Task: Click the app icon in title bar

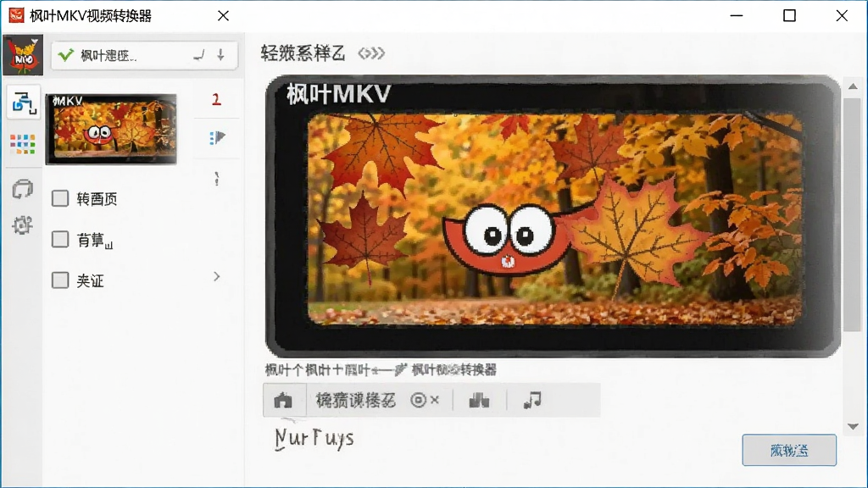Action: tap(17, 15)
